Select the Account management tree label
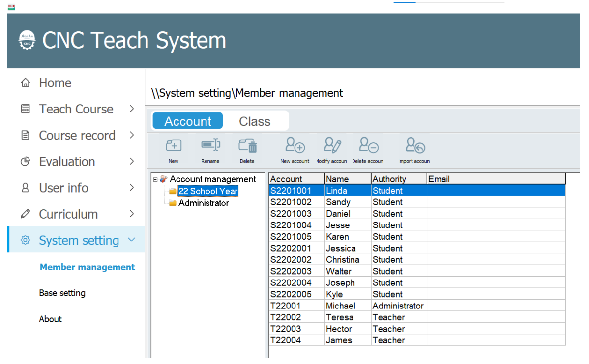The width and height of the screenshot is (589, 364). click(x=212, y=179)
